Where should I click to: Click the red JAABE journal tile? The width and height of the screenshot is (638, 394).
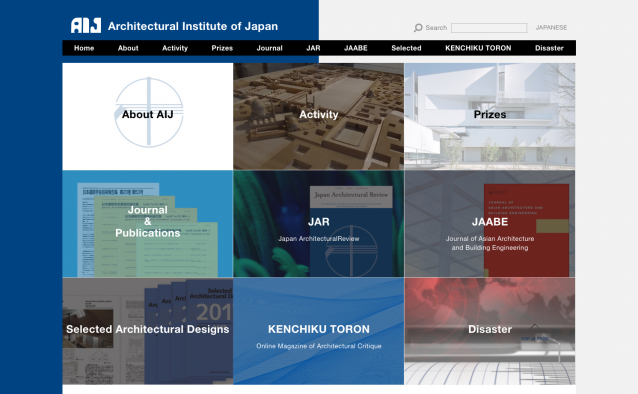point(490,224)
